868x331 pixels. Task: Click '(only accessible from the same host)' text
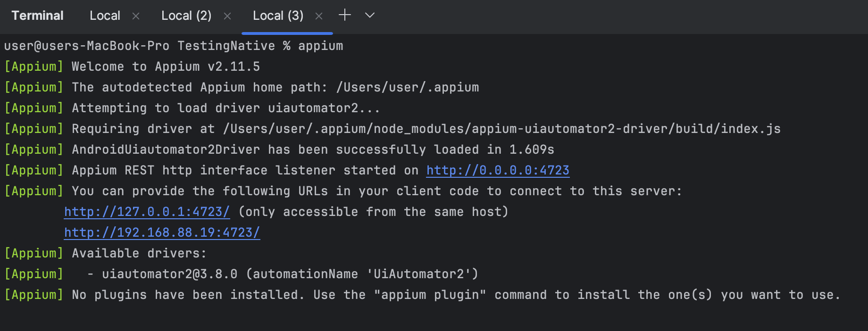click(374, 212)
